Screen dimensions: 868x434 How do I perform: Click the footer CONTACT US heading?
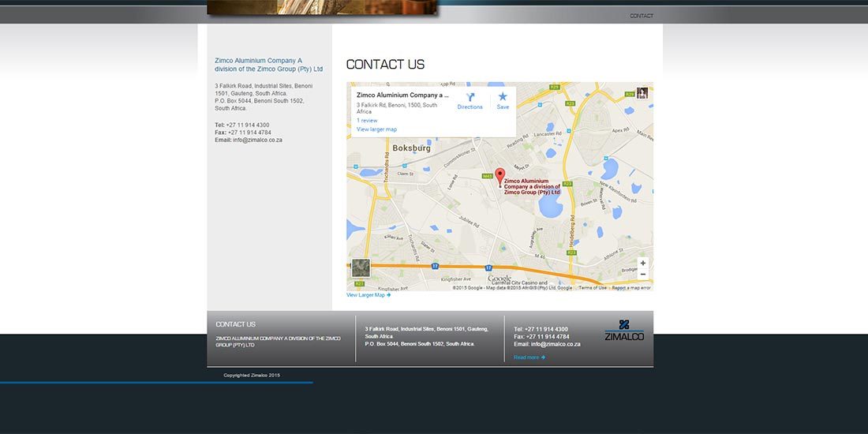(x=236, y=324)
